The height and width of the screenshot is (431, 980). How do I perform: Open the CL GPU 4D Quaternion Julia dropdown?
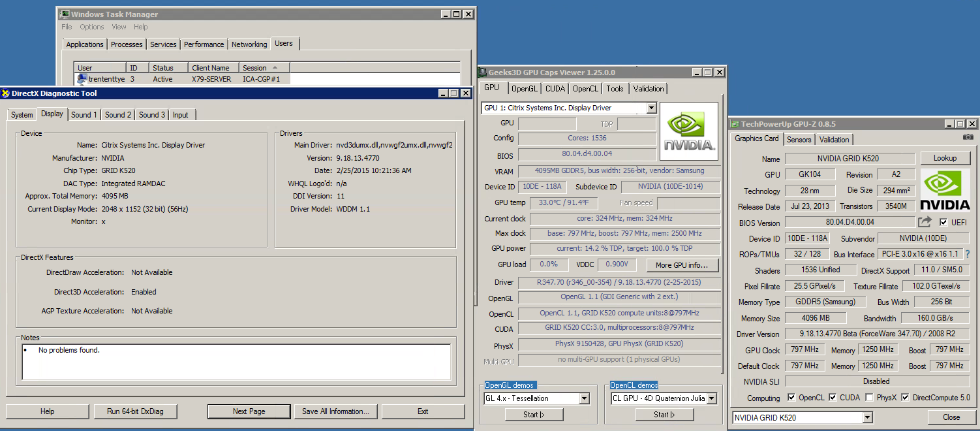point(711,398)
